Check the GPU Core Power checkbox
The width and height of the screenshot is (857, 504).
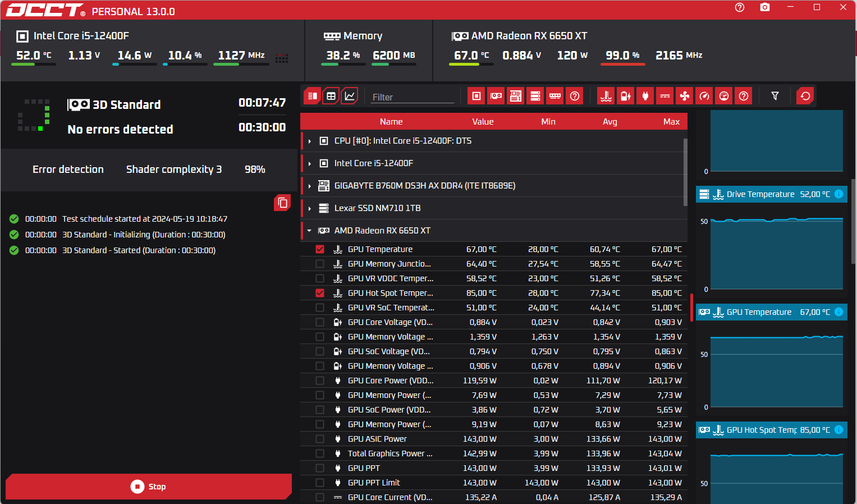[320, 381]
